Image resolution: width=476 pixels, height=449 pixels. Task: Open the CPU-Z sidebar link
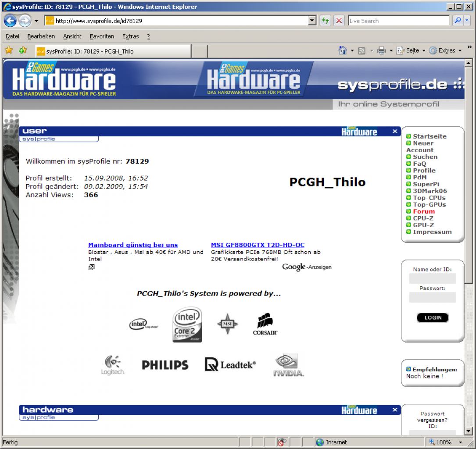[x=423, y=218]
